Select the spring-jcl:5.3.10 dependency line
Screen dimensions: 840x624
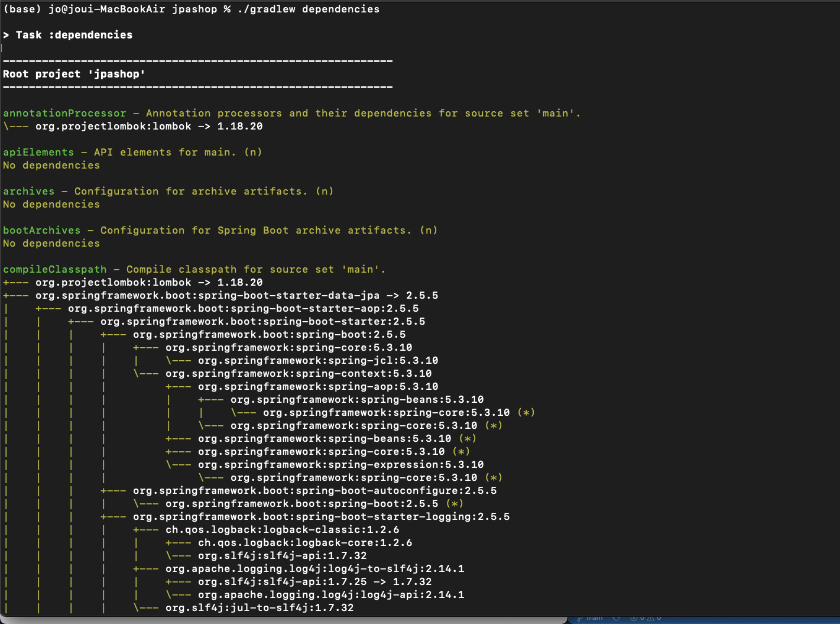point(318,360)
